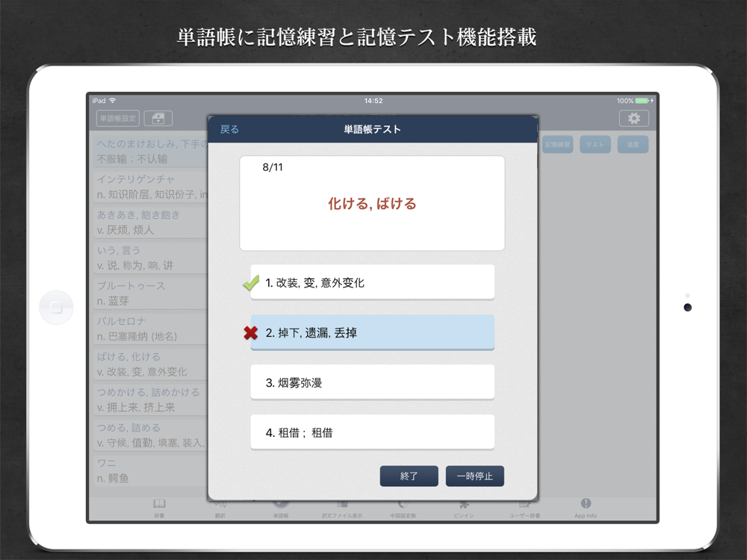Select the つめる, 詰める word row
This screenshot has height=560, width=747.
[x=151, y=435]
